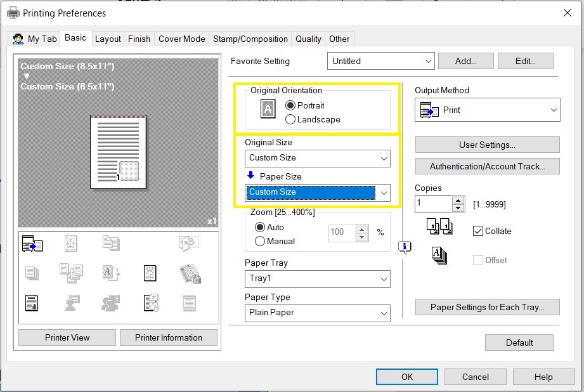Click the Printer Information button
Screen dimensions: 584x392
169,337
